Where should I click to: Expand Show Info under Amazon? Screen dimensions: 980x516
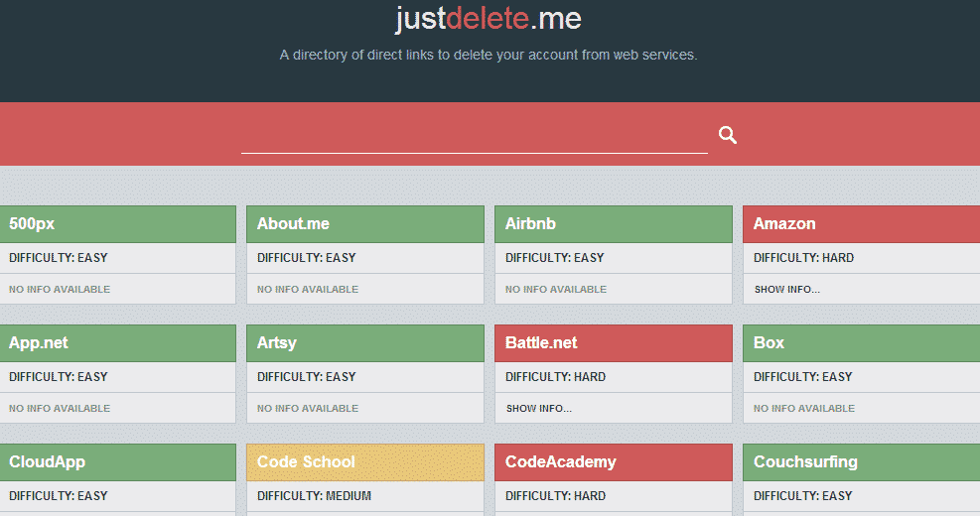tap(786, 290)
